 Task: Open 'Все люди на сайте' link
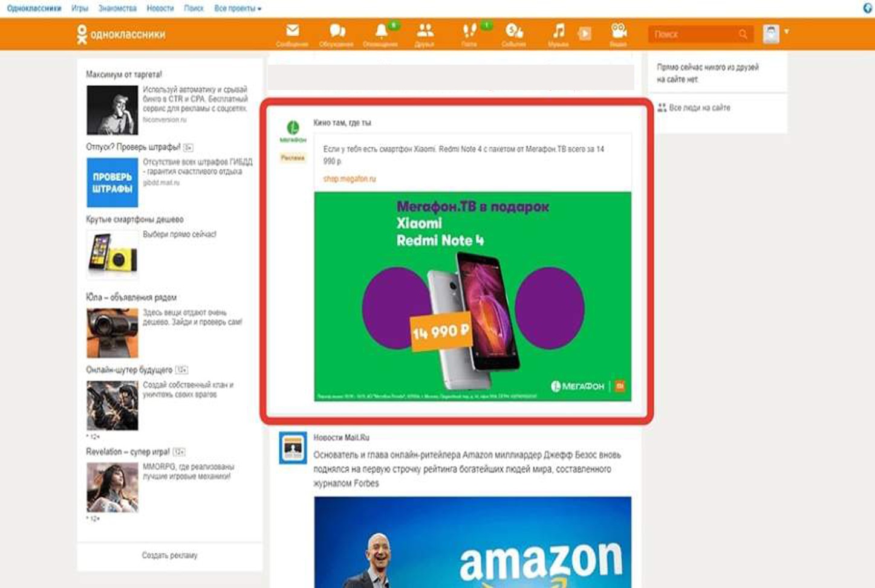pyautogui.click(x=699, y=108)
